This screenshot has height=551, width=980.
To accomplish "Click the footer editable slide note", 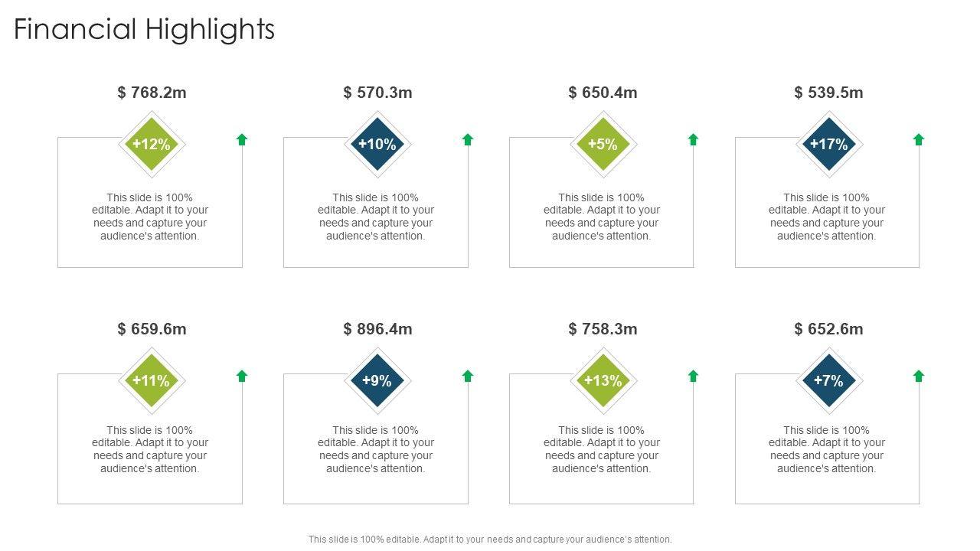I will [490, 540].
